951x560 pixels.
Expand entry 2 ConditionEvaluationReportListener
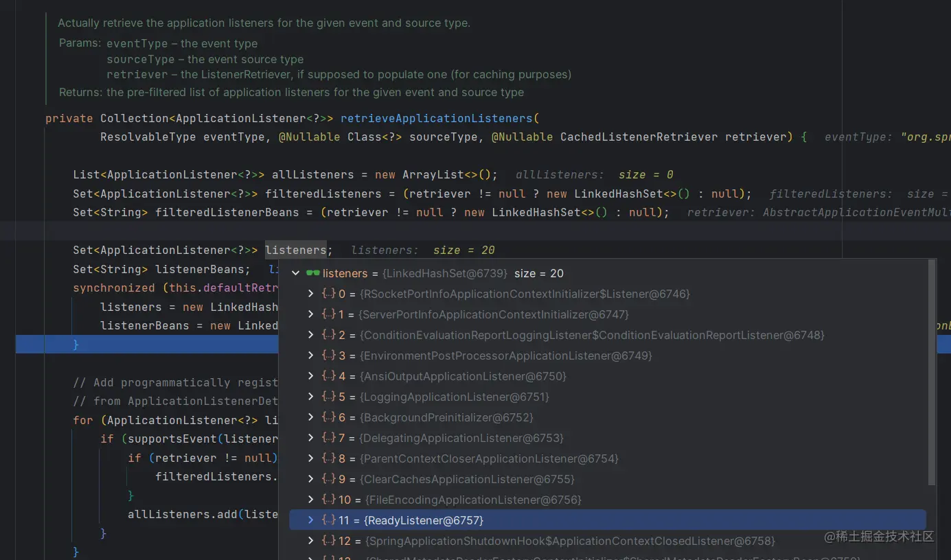[x=310, y=335]
